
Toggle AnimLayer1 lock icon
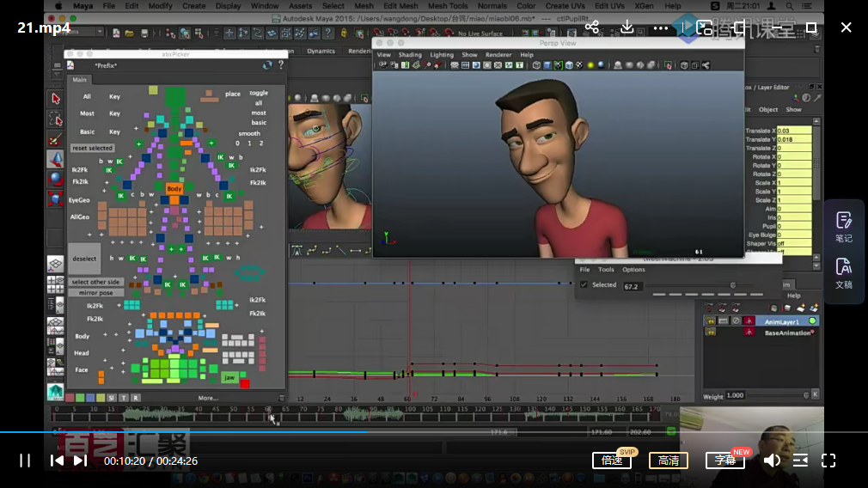(x=710, y=321)
